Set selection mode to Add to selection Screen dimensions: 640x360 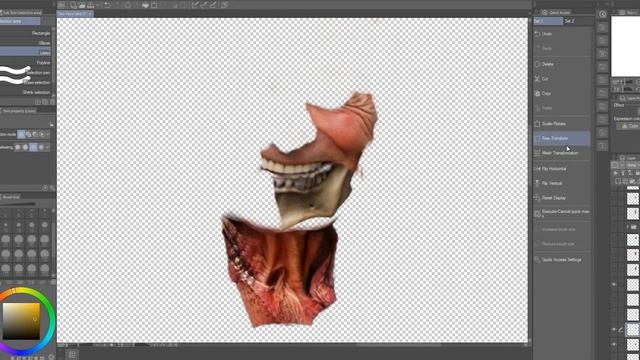[x=28, y=134]
